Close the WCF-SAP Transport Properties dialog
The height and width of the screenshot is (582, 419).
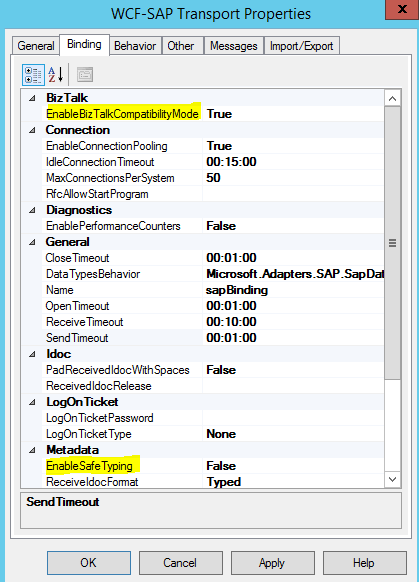click(x=402, y=9)
